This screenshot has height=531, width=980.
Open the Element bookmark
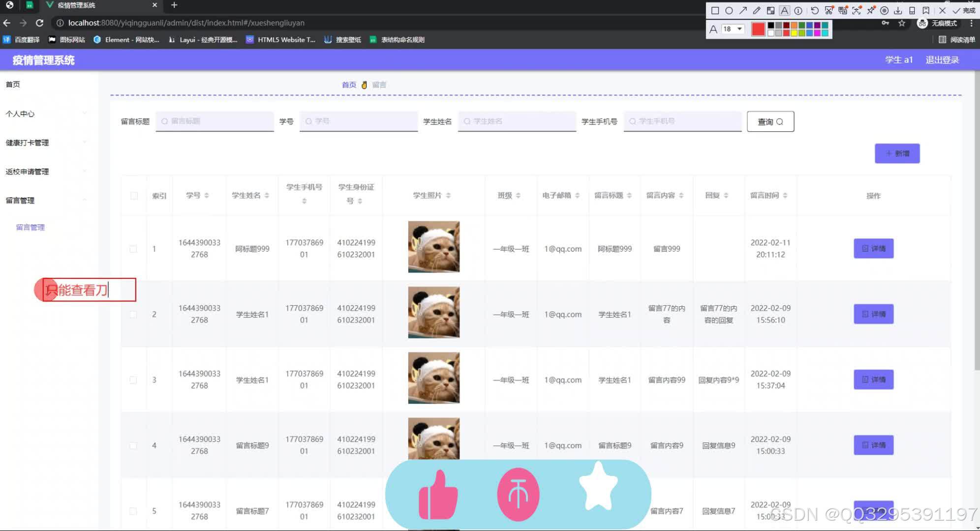click(126, 40)
